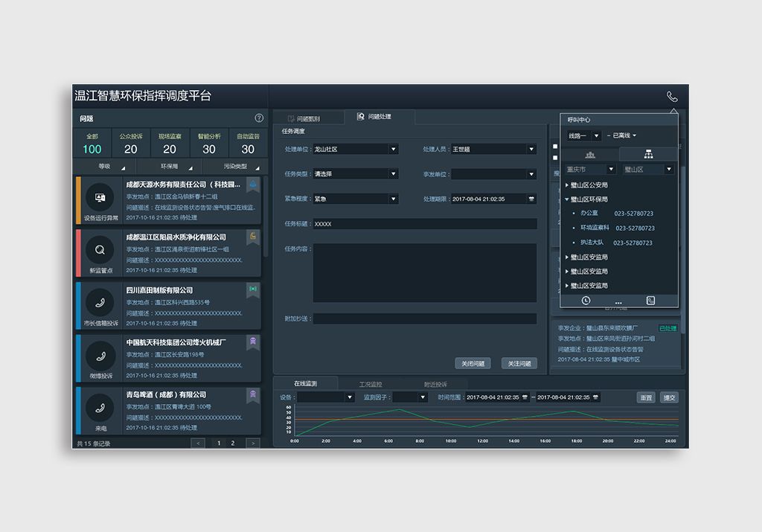762x532 pixels.
Task: Open the 事发单位 dropdown
Action: pos(494,174)
